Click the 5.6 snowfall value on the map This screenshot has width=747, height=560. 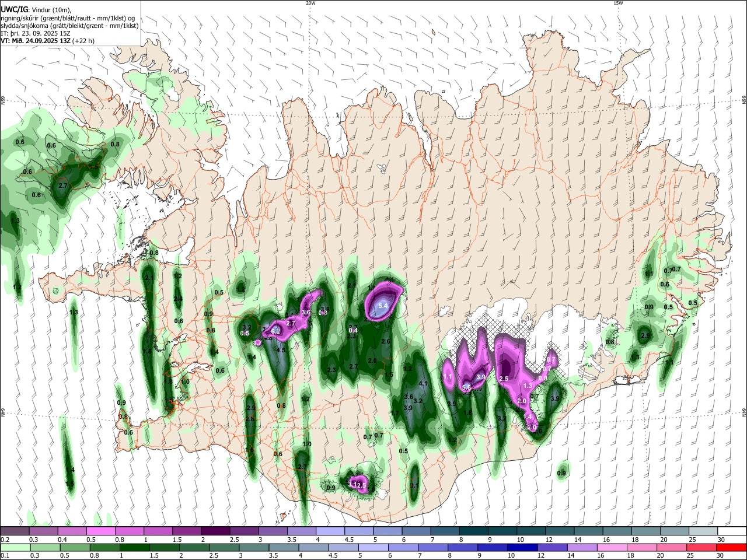[x=466, y=388]
